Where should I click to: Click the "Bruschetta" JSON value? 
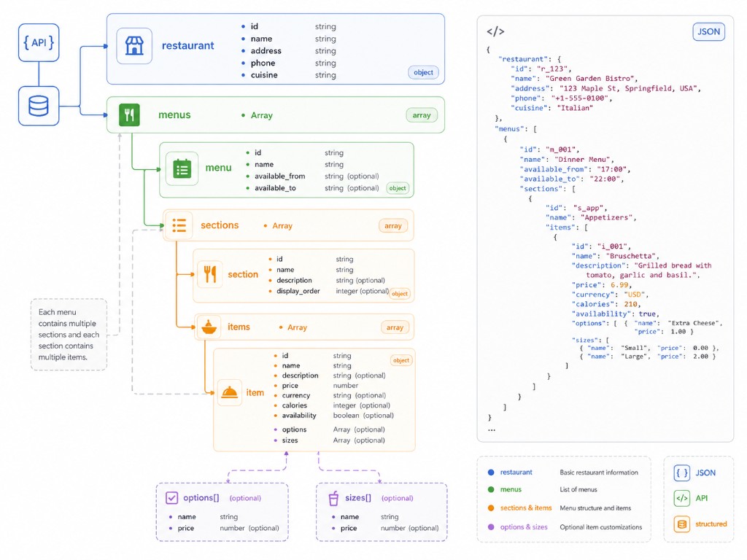click(631, 256)
